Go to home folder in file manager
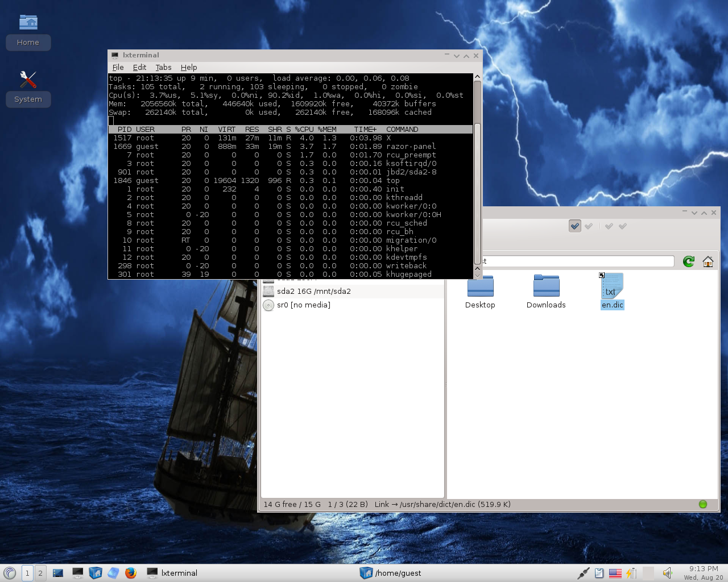 point(708,261)
